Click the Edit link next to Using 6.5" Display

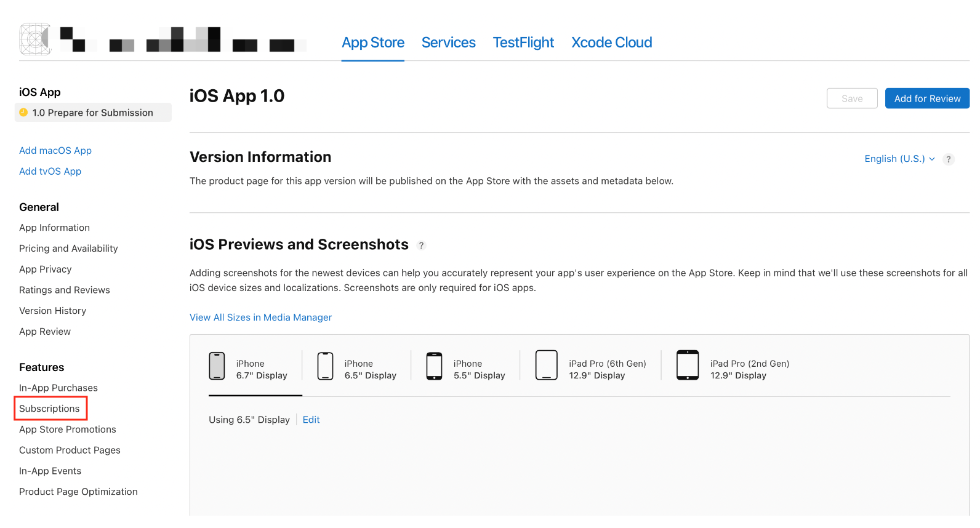point(311,420)
